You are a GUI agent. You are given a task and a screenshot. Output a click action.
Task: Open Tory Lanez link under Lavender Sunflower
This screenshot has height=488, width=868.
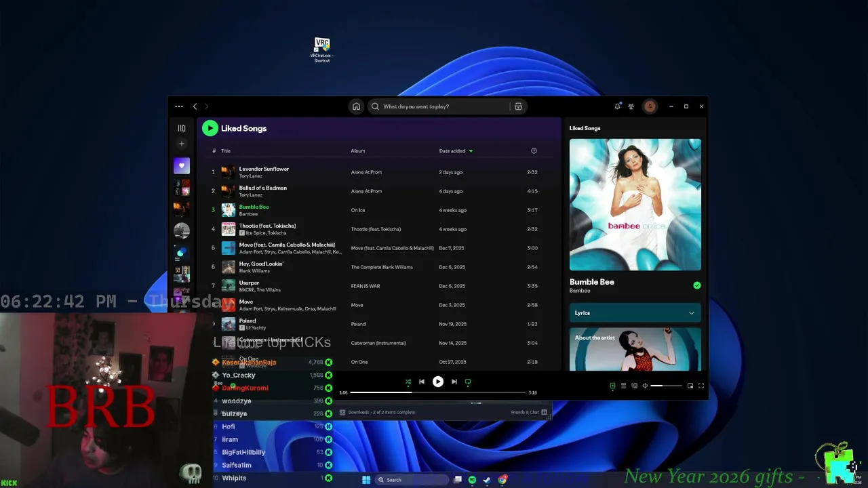point(251,176)
